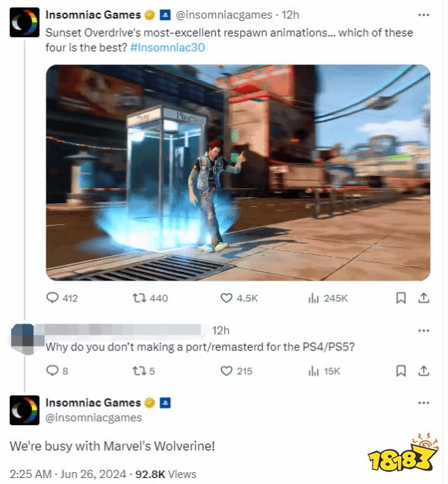Play the Sunset Overdrive respawn video
448x484 pixels.
238,173
